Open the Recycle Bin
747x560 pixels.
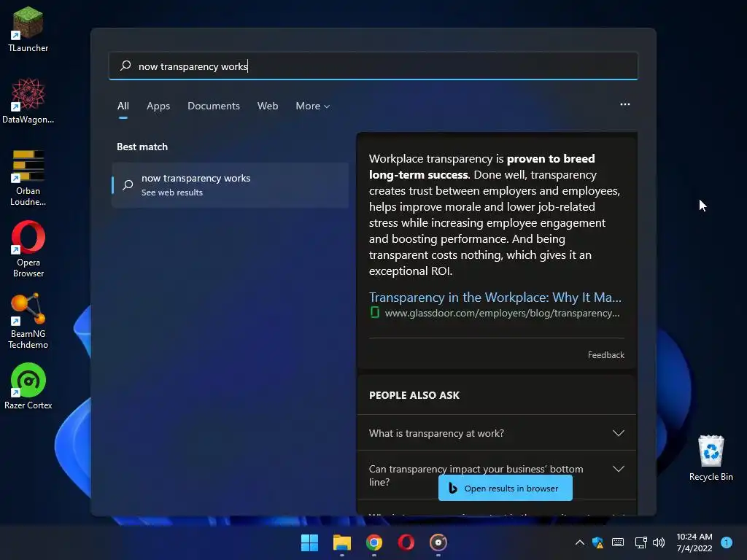(711, 458)
